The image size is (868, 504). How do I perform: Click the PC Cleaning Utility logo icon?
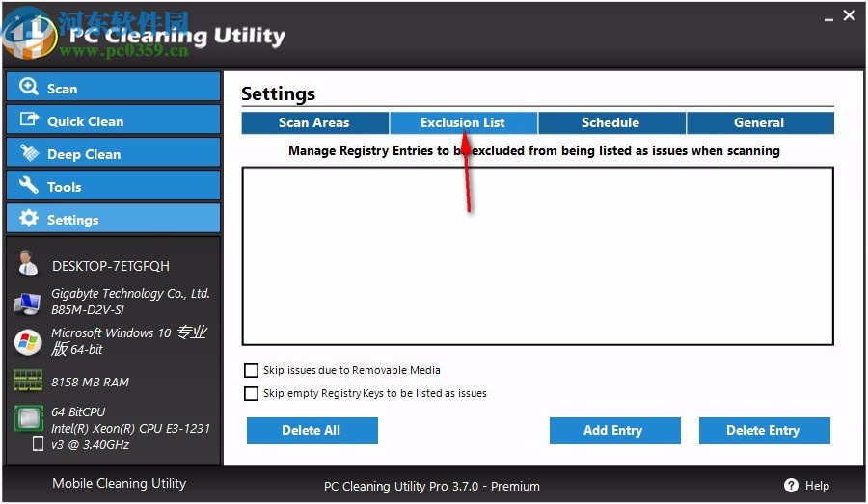pos(29,35)
